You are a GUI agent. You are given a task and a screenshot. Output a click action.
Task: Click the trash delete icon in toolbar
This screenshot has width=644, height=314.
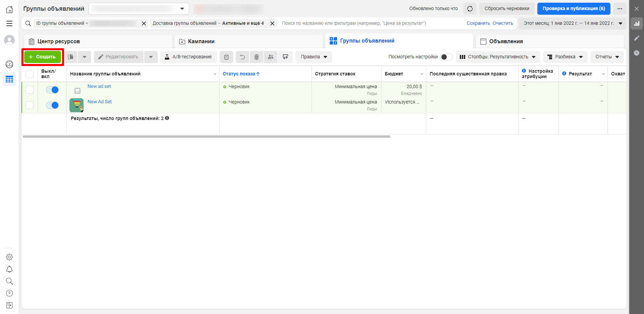257,57
